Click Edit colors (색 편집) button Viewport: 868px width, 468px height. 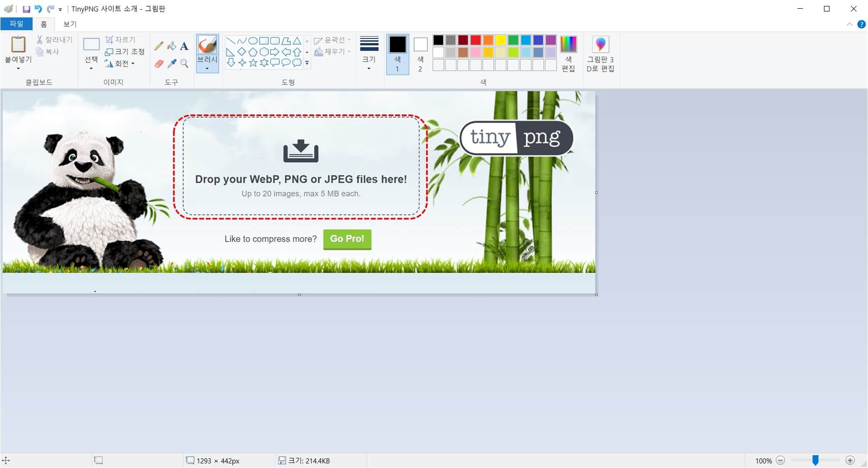point(568,54)
